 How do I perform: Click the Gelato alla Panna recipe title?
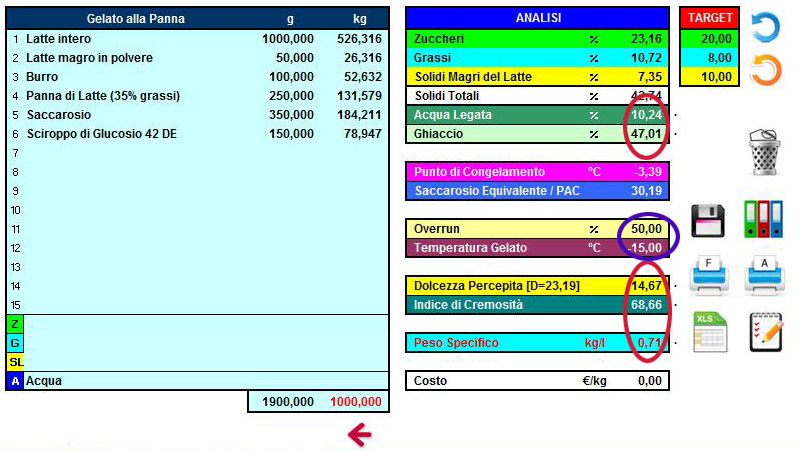pos(135,19)
